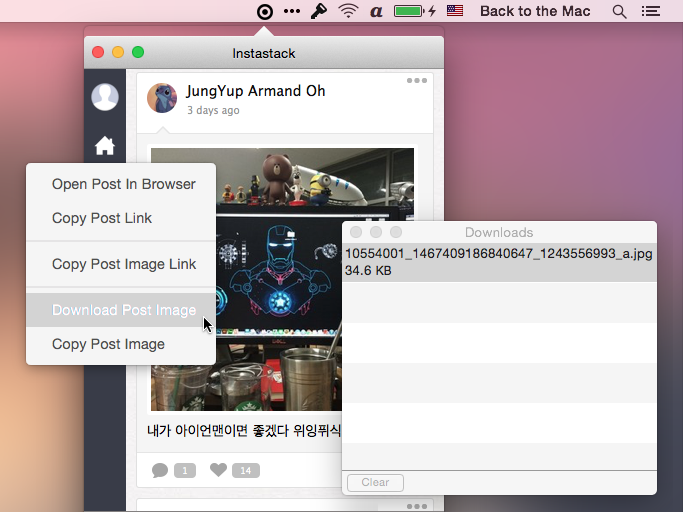Click the flashlight menu bar icon

pyautogui.click(x=318, y=11)
